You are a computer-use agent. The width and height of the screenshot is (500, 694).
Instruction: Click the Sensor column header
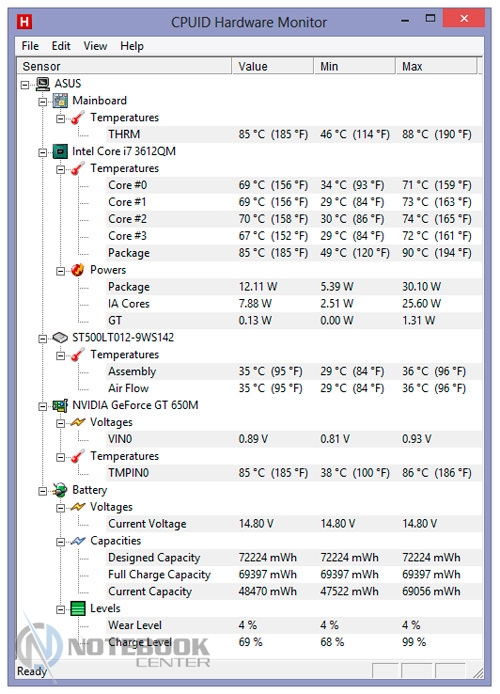tap(124, 66)
